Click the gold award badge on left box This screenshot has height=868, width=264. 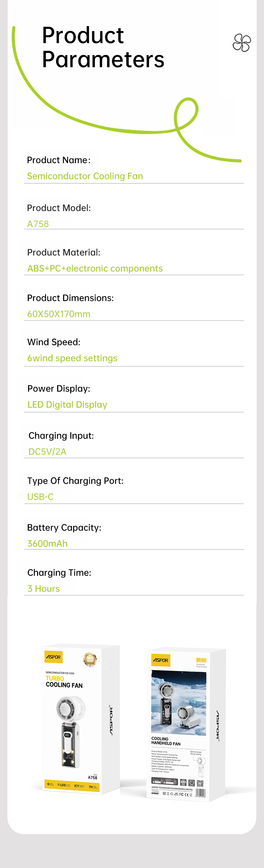90,659
